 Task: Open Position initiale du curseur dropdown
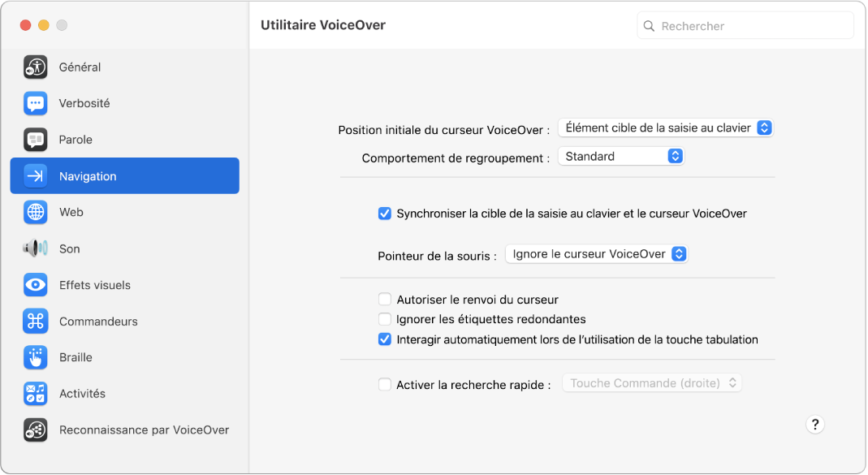tap(665, 127)
